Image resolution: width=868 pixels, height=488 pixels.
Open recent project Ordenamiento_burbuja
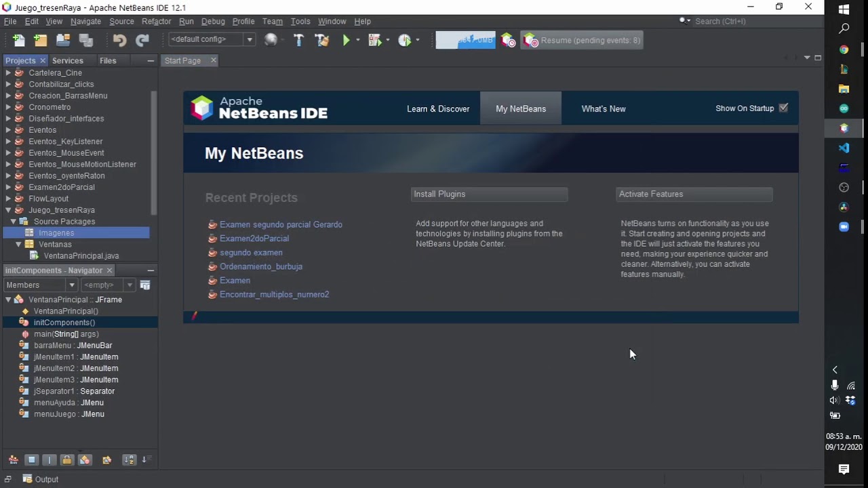[261, 266]
